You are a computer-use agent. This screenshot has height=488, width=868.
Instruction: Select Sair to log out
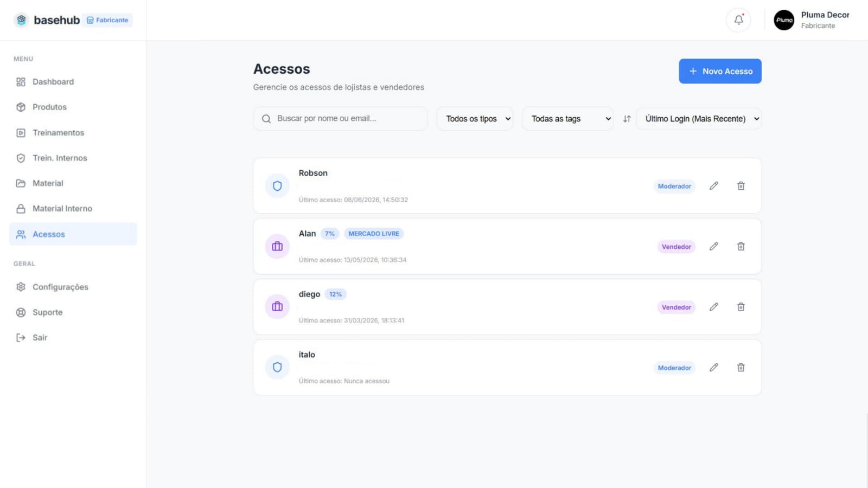(73, 338)
